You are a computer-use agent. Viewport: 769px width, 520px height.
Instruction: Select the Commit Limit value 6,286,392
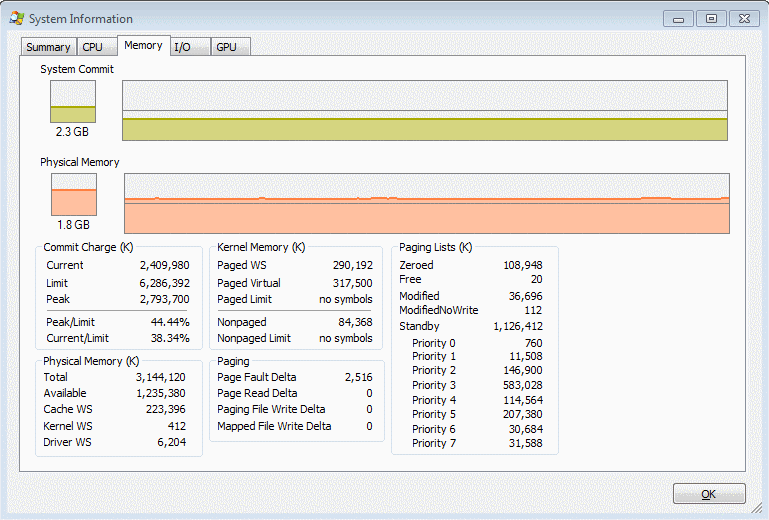[164, 283]
